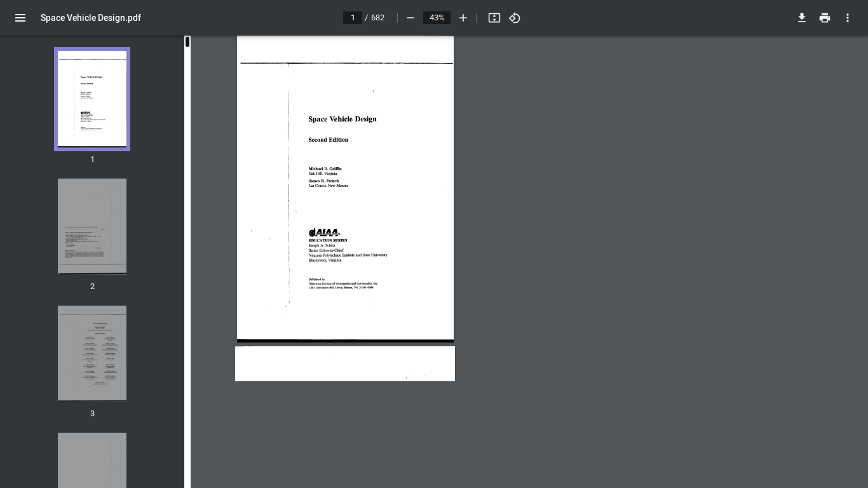
Task: Download the PDF file
Action: [802, 18]
